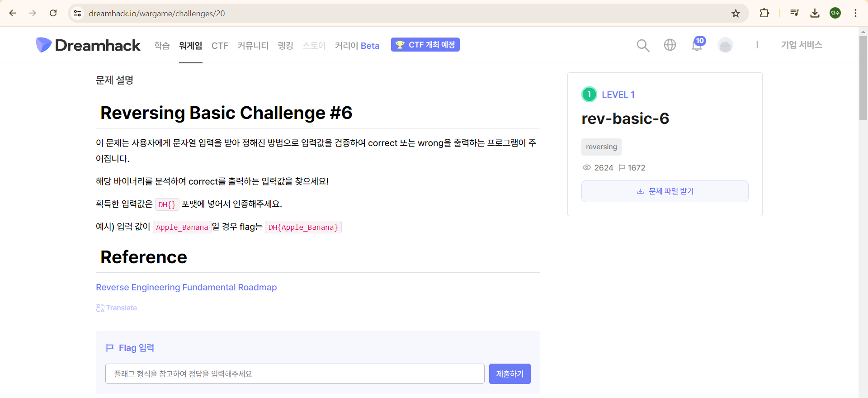Bookmark this page with the star icon
The width and height of the screenshot is (868, 398).
point(736,13)
